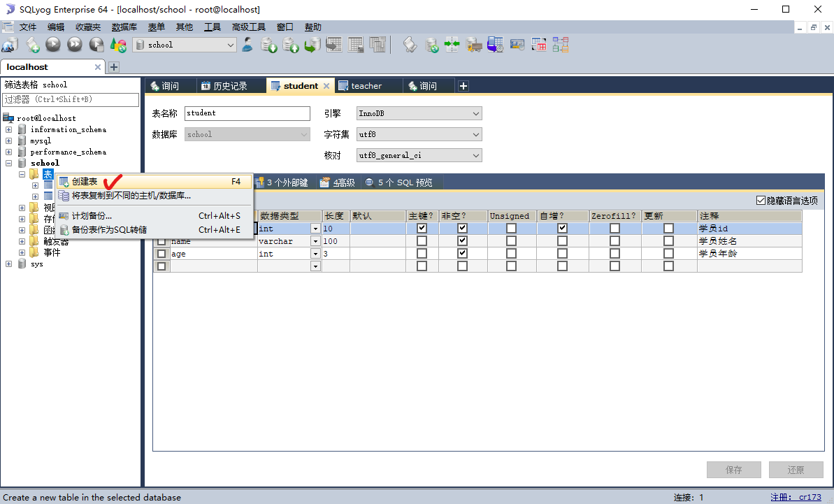
Task: Open a new query editor from toolbar
Action: 32,45
